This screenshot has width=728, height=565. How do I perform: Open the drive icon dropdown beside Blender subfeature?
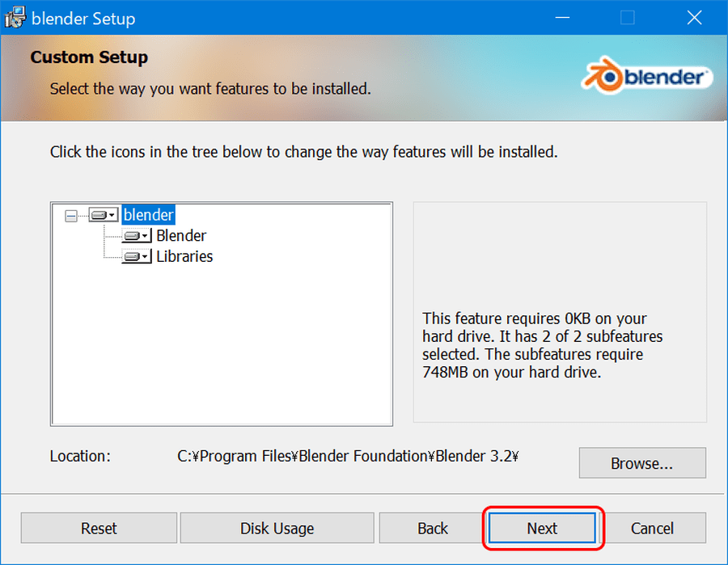136,236
